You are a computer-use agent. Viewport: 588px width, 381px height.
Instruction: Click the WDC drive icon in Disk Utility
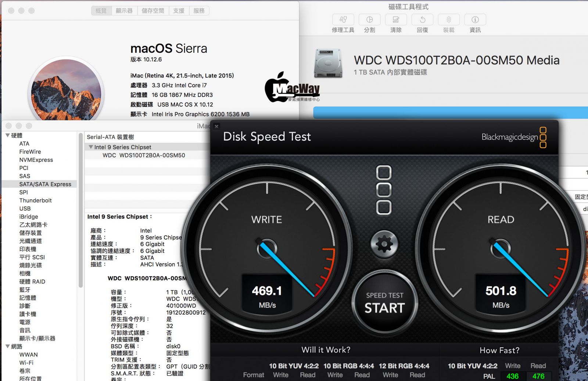328,63
